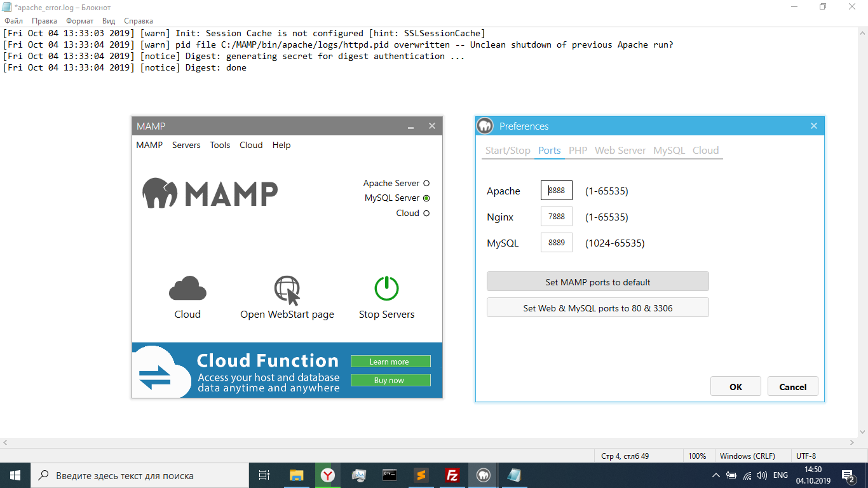Viewport: 868px width, 488px height.
Task: Minimize the MAMP window
Action: tap(411, 126)
